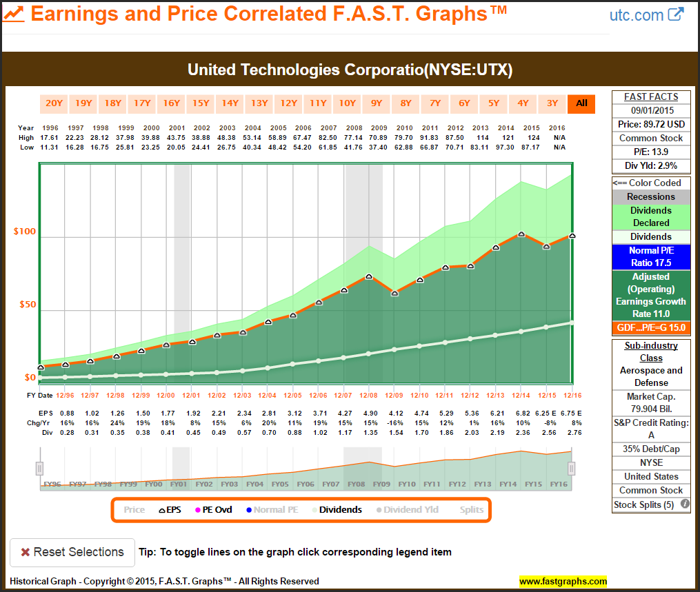The image size is (700, 592).
Task: Click the external link icon beside utc.com
Action: 677,14
